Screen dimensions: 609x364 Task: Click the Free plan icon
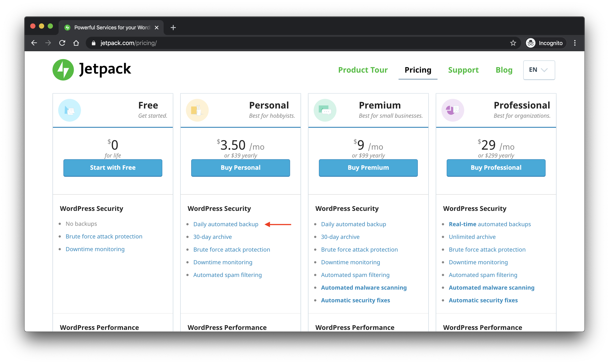[69, 110]
